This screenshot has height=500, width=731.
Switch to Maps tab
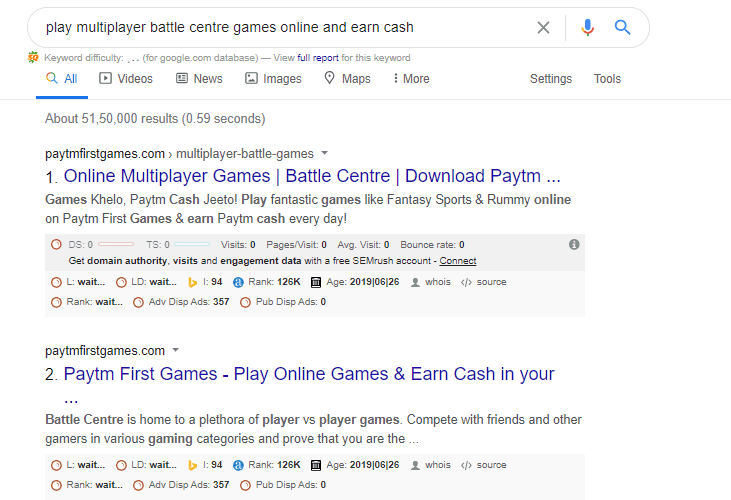(347, 79)
